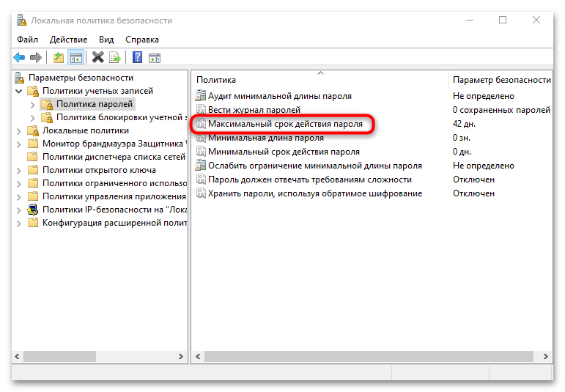Viewport: 565px width, 392px height.
Task: Click left arrow of policy list scrollbar
Action: tap(198, 356)
